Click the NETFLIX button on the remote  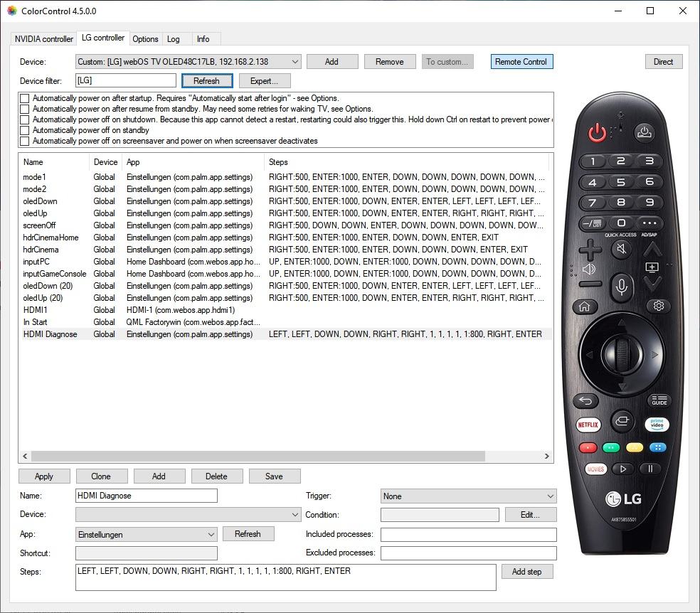(588, 425)
